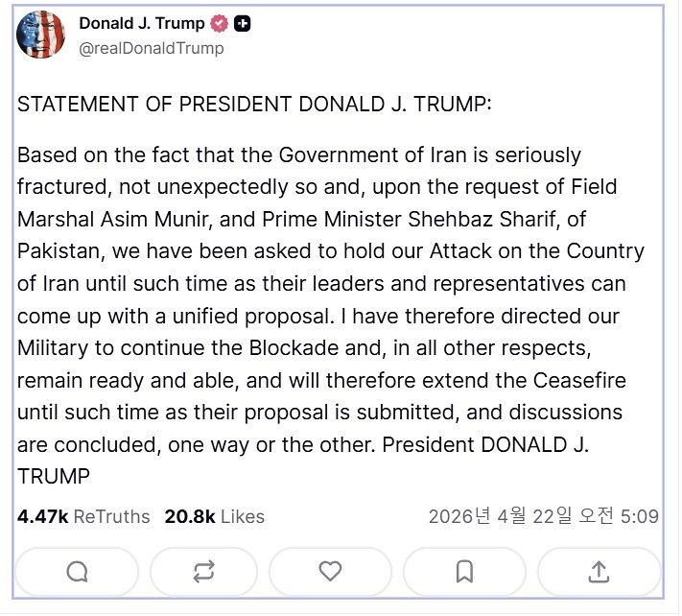Bookmark this Trump statement post
Image resolution: width=682 pixels, height=616 pixels.
click(x=464, y=572)
